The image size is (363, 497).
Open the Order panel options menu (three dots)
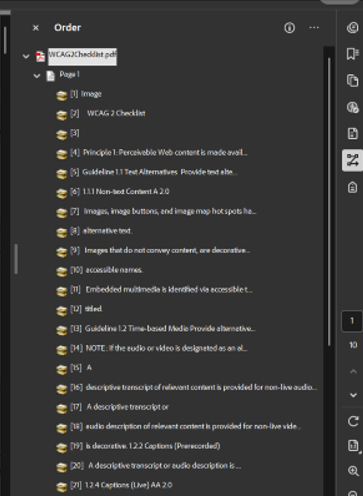pos(314,28)
